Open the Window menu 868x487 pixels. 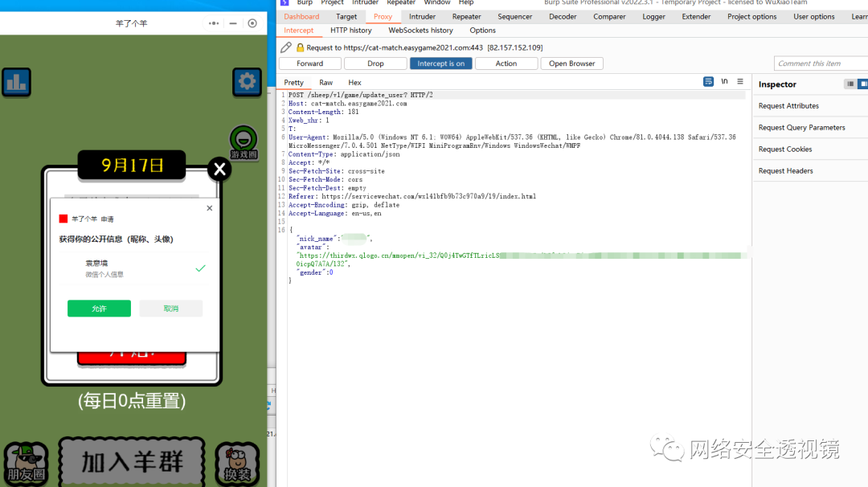[437, 2]
